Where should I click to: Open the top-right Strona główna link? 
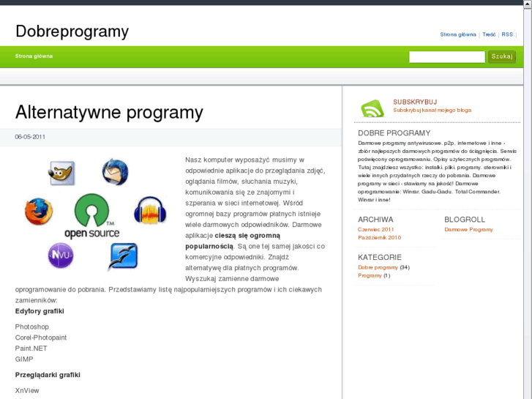458,34
